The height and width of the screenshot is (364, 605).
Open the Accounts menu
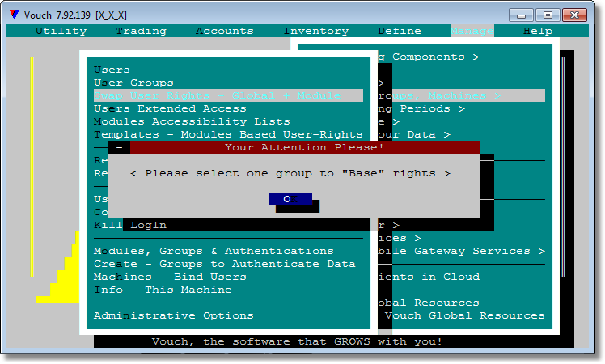pyautogui.click(x=225, y=31)
